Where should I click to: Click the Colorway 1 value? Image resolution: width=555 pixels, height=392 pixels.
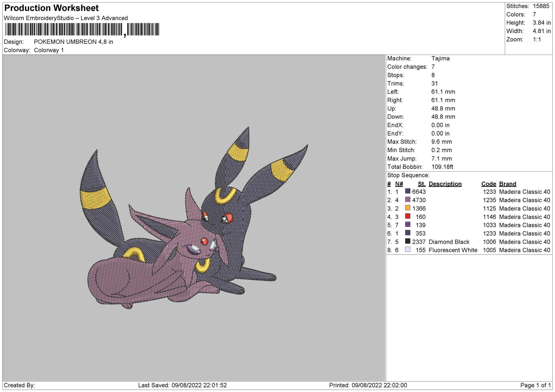(x=49, y=50)
